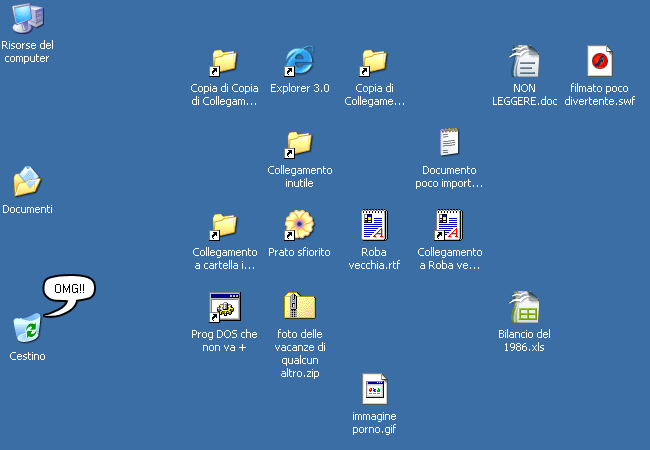Click the 'Collegamento inutile' text label
This screenshot has height=450, width=650.
pyautogui.click(x=299, y=177)
